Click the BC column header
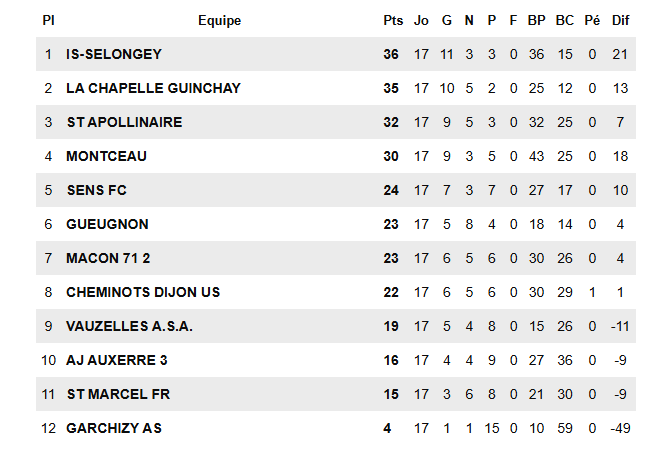The width and height of the screenshot is (662, 450). [565, 20]
